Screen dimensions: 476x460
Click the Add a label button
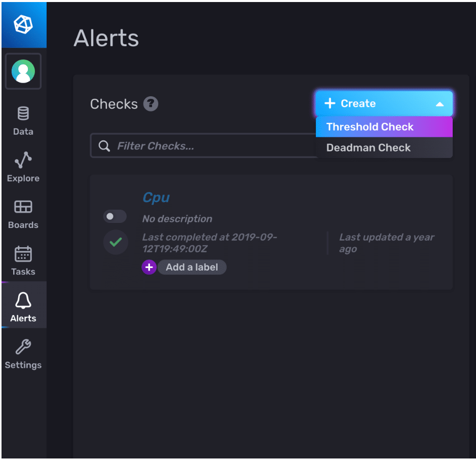tap(192, 267)
